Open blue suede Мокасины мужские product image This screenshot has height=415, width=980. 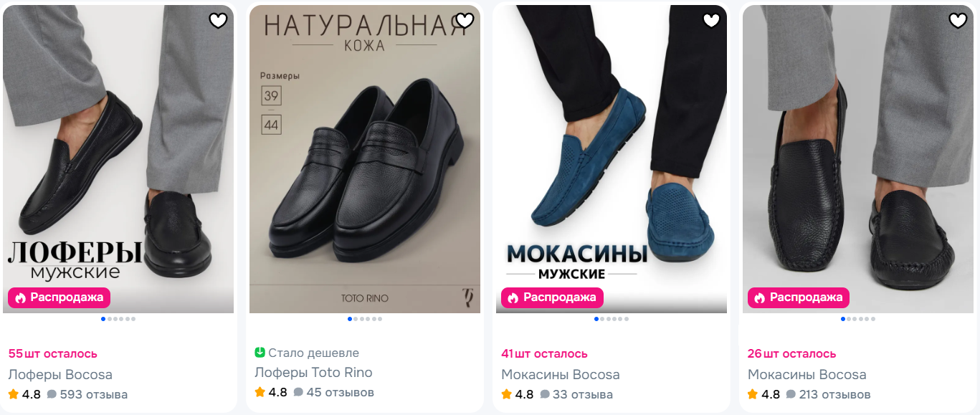coord(612,159)
